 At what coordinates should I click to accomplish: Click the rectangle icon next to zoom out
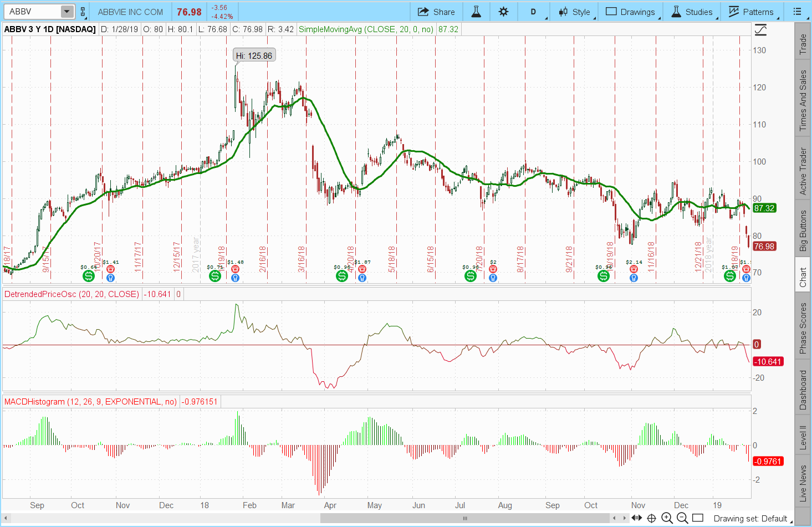(698, 518)
